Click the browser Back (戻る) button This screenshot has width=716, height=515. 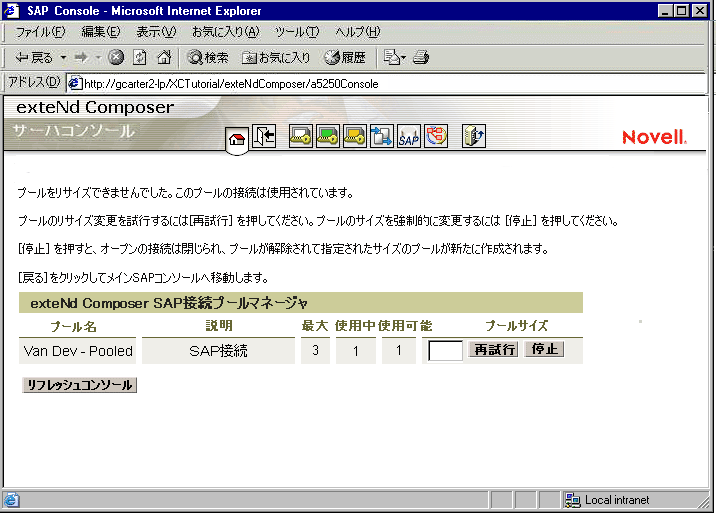(34, 58)
